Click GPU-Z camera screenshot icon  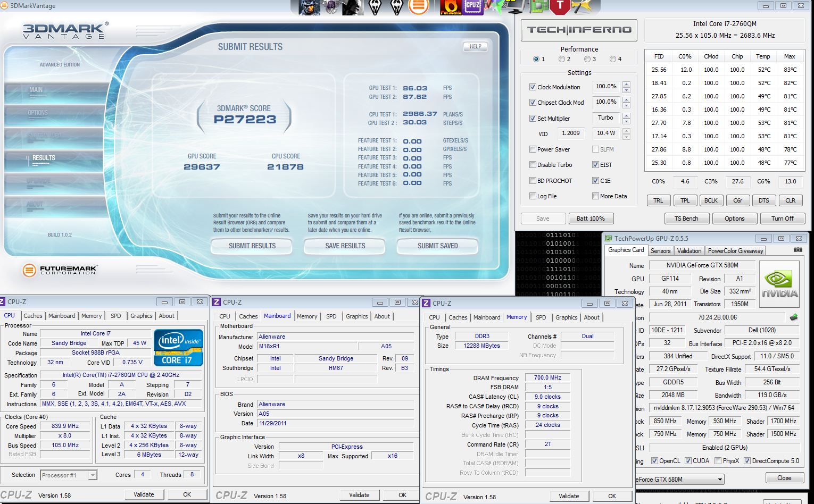798,250
